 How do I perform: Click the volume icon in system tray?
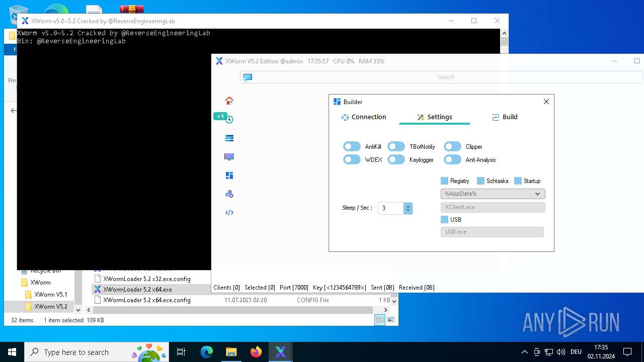(561, 352)
